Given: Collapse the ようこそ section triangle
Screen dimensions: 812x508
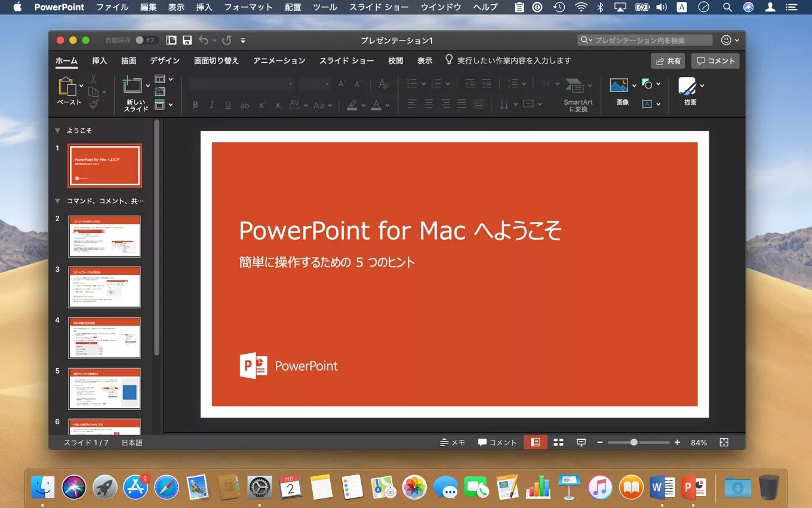Looking at the screenshot, I should pyautogui.click(x=57, y=130).
